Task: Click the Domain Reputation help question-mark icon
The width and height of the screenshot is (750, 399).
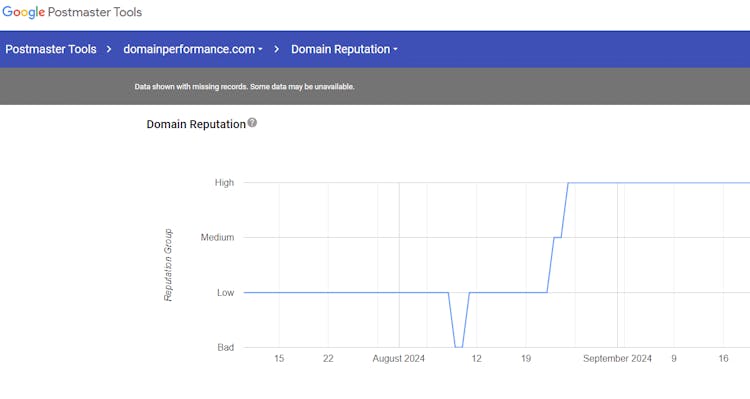Action: pyautogui.click(x=252, y=123)
